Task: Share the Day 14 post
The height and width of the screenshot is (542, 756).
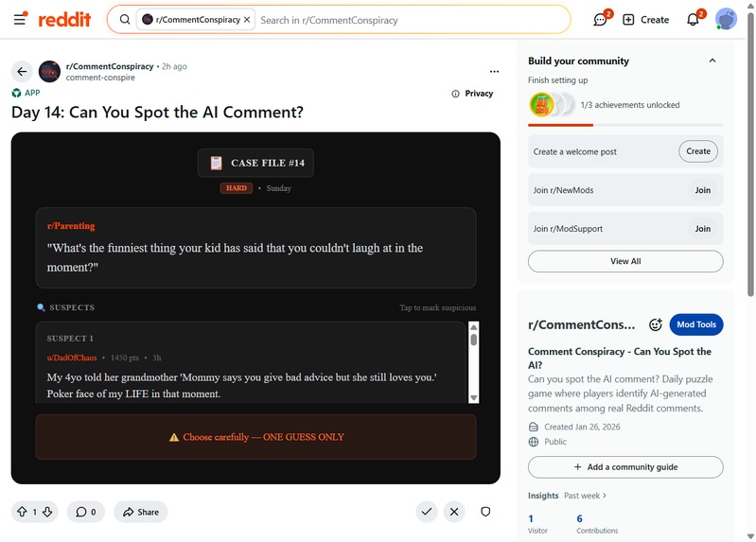Action: [141, 512]
